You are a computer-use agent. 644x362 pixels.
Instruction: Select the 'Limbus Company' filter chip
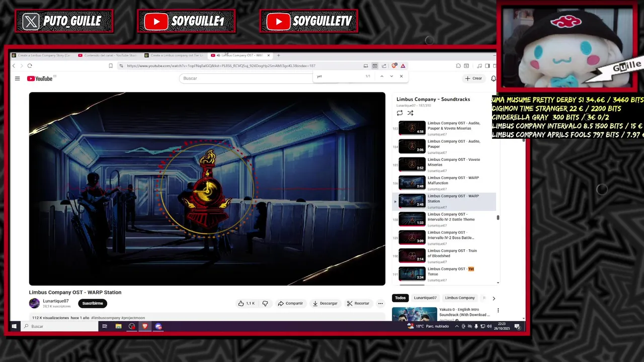pos(460,298)
